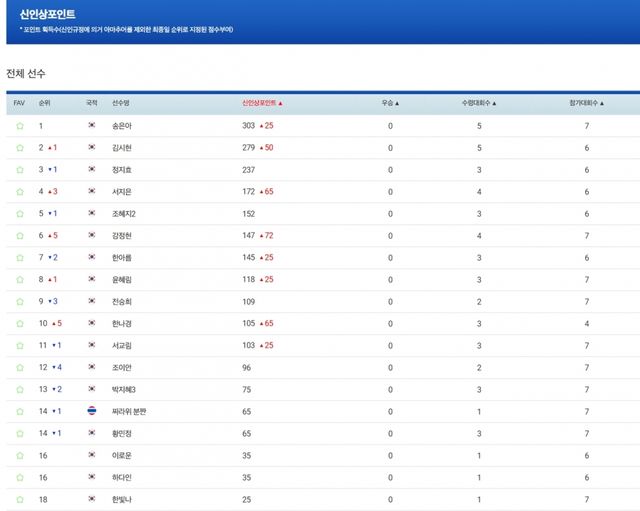Click the Thailand flag icon
640x511 pixels.
(x=91, y=411)
